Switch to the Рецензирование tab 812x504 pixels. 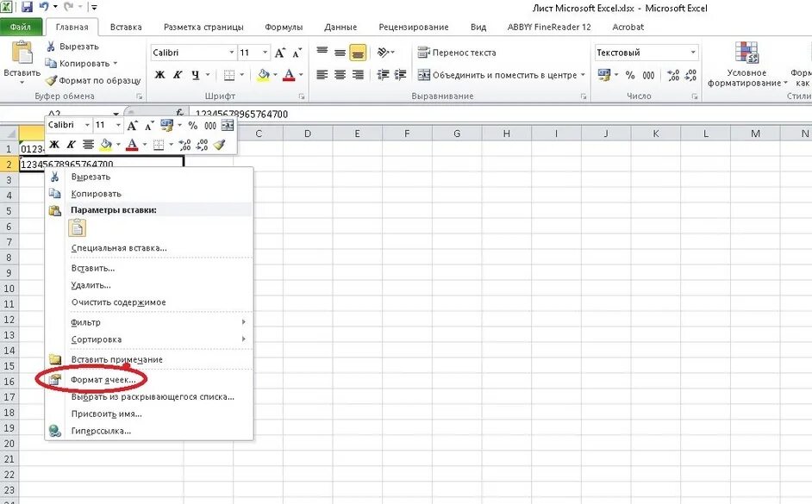click(x=414, y=27)
